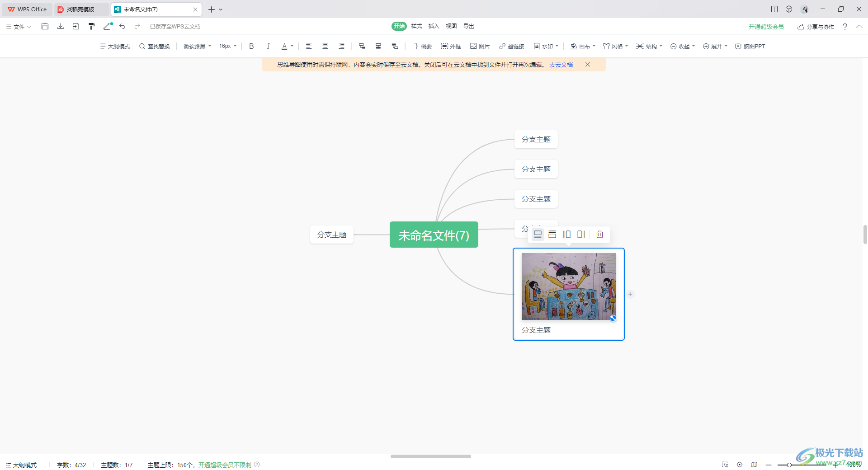
Task: Set image position below text icon
Action: click(x=552, y=234)
